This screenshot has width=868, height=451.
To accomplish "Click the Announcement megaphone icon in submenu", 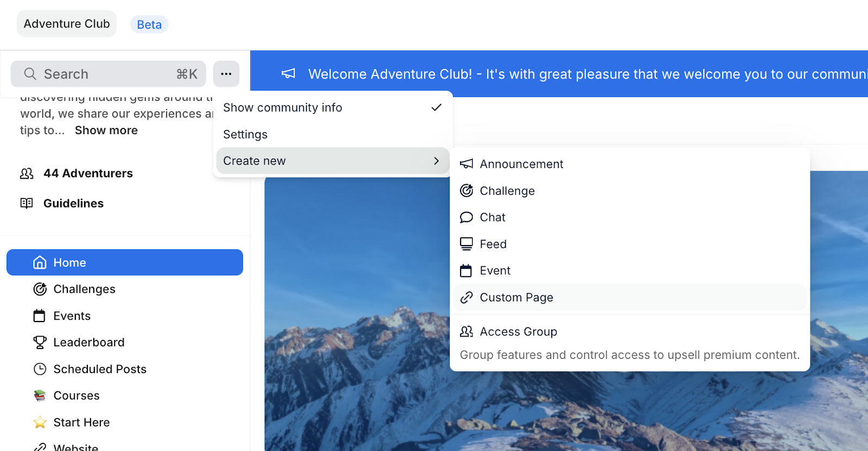I will (x=466, y=164).
